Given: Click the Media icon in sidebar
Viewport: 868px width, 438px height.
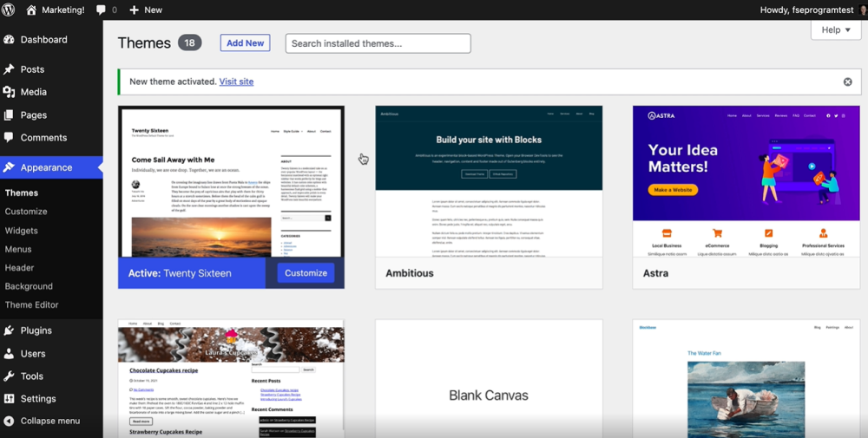Looking at the screenshot, I should click(9, 92).
